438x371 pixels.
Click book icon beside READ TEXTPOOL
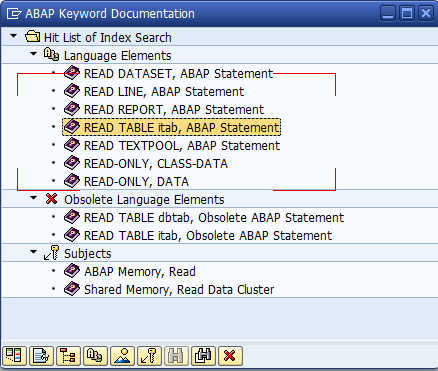(x=72, y=145)
